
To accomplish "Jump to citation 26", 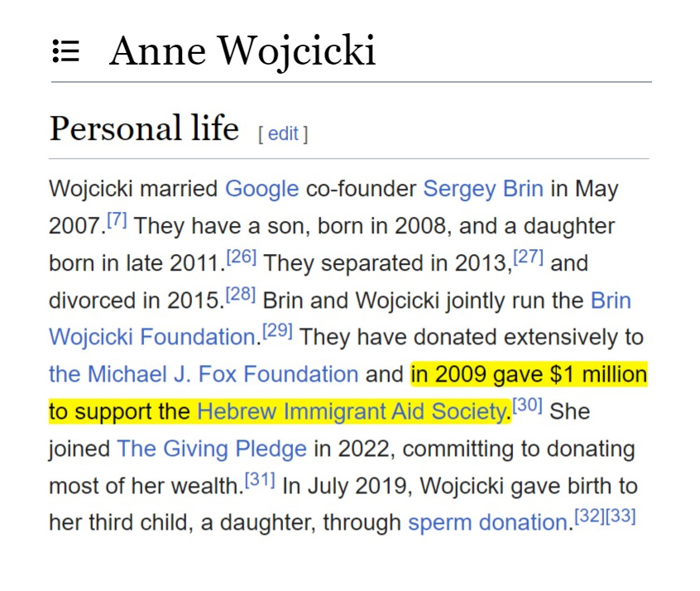I will tap(242, 257).
